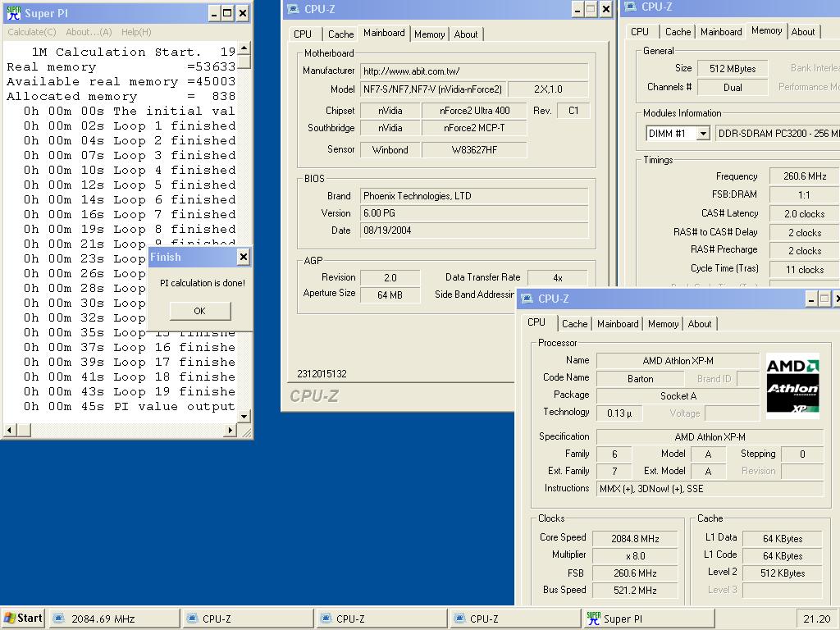Click the taskbar clock showing 21.20

816,619
